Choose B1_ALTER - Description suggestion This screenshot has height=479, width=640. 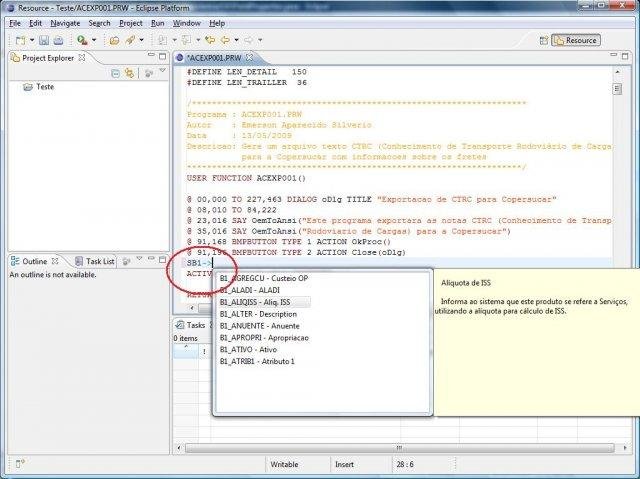click(258, 314)
